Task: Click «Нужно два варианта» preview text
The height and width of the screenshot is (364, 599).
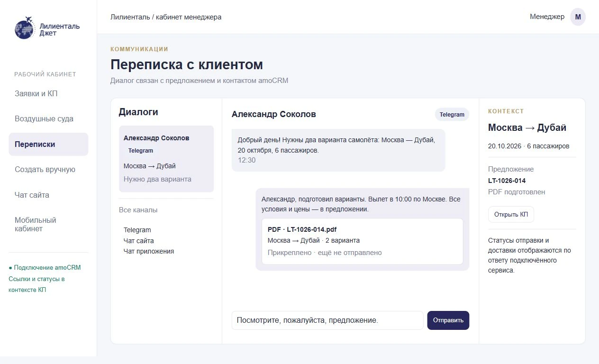Action: pos(157,179)
